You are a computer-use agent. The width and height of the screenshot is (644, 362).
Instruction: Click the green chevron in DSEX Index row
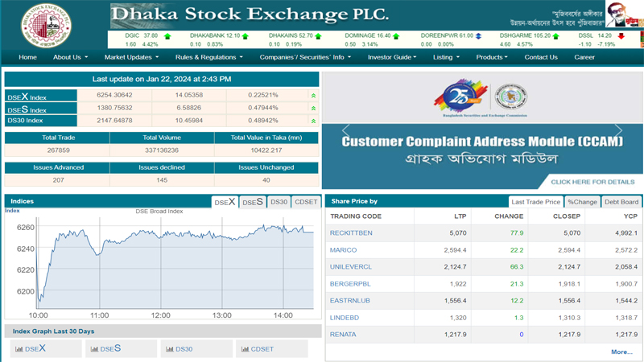pos(313,96)
